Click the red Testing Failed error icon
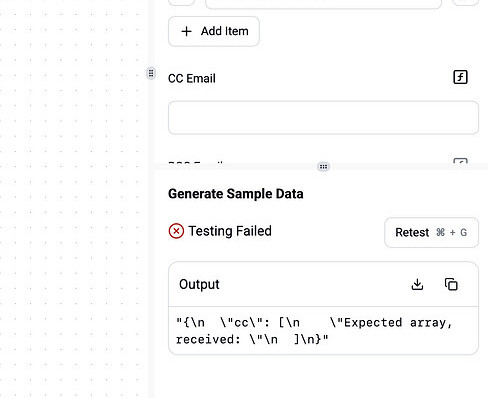Screen dimensions: 488x398 (x=176, y=231)
